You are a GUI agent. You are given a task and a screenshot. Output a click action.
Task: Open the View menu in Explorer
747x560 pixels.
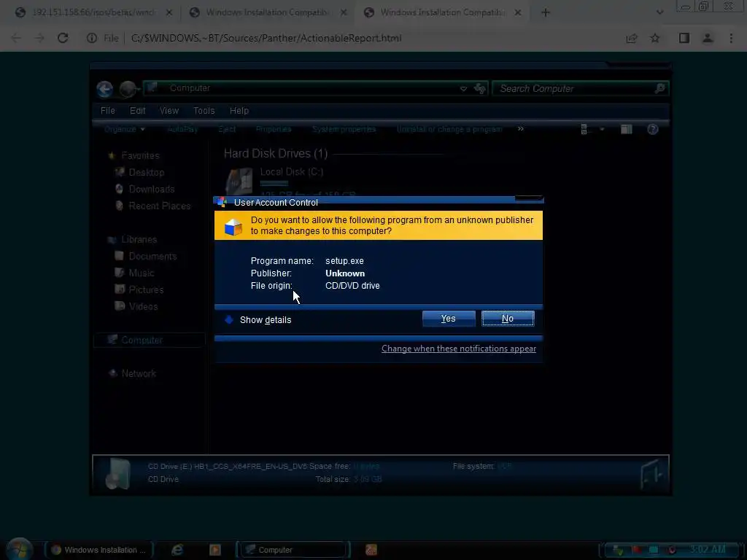tap(169, 111)
